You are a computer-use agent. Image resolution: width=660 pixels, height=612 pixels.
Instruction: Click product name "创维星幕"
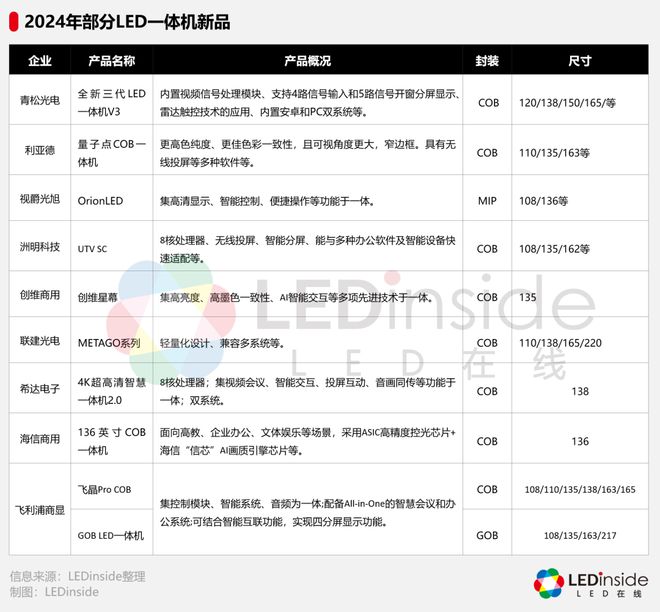[x=97, y=298]
